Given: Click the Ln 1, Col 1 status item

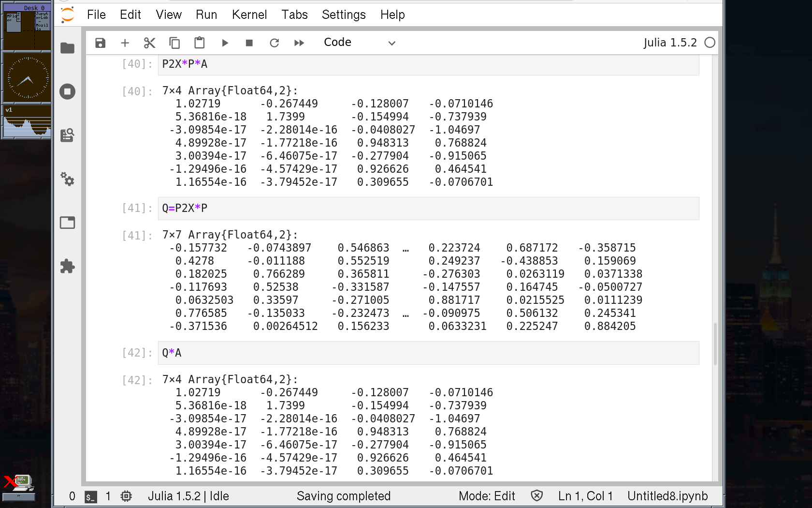Looking at the screenshot, I should (x=585, y=496).
